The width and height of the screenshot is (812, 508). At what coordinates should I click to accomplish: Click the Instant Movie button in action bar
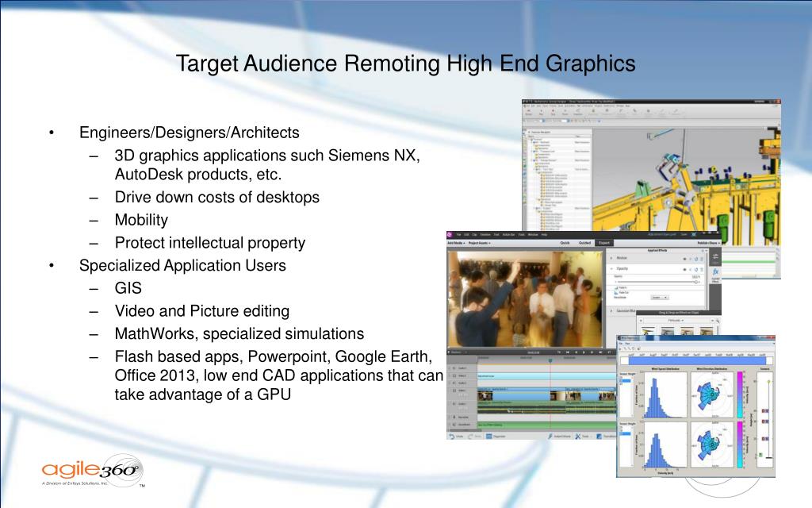point(559,437)
